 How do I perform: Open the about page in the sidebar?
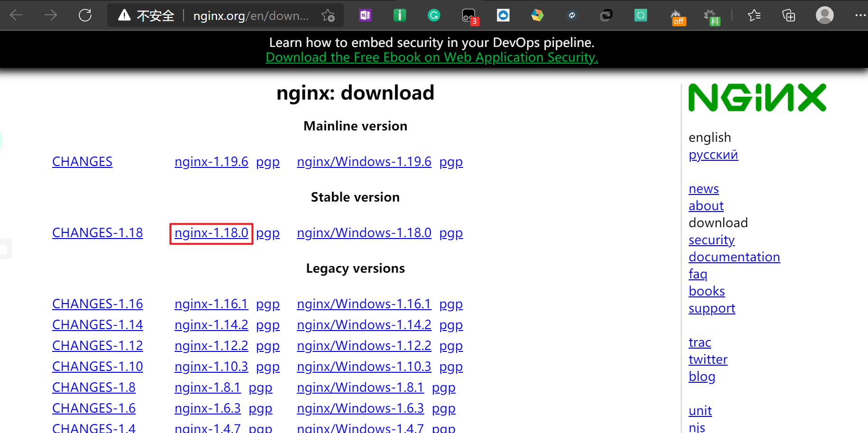[706, 206]
